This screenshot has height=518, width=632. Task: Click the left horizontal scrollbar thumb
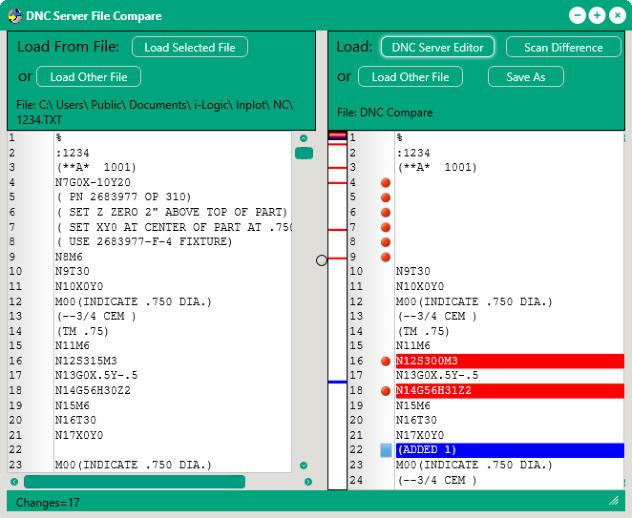(x=135, y=482)
